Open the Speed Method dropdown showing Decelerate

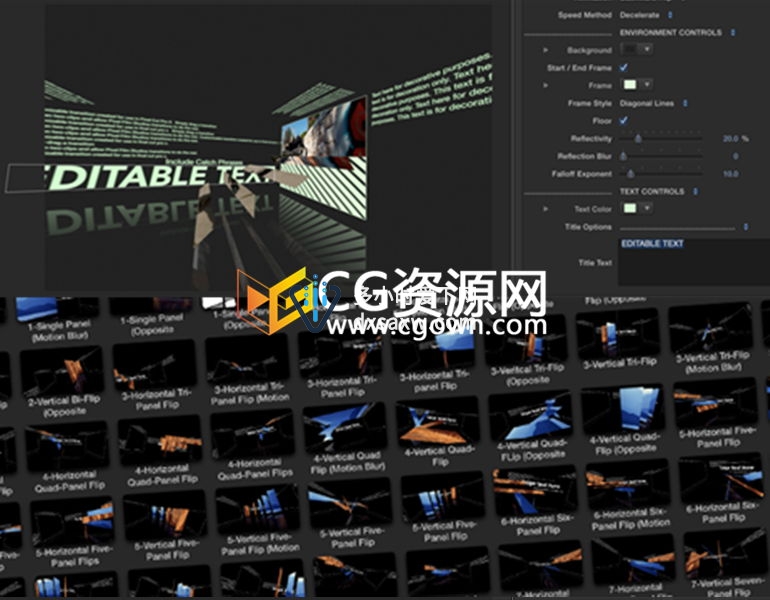(x=646, y=15)
